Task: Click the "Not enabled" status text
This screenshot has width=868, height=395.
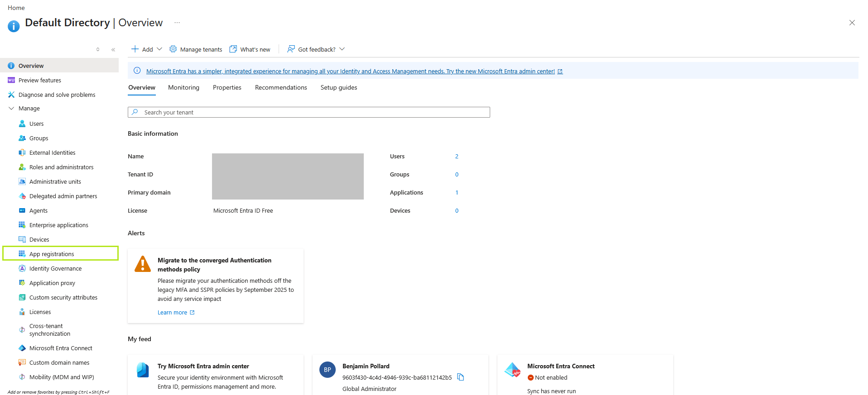Action: 551,377
